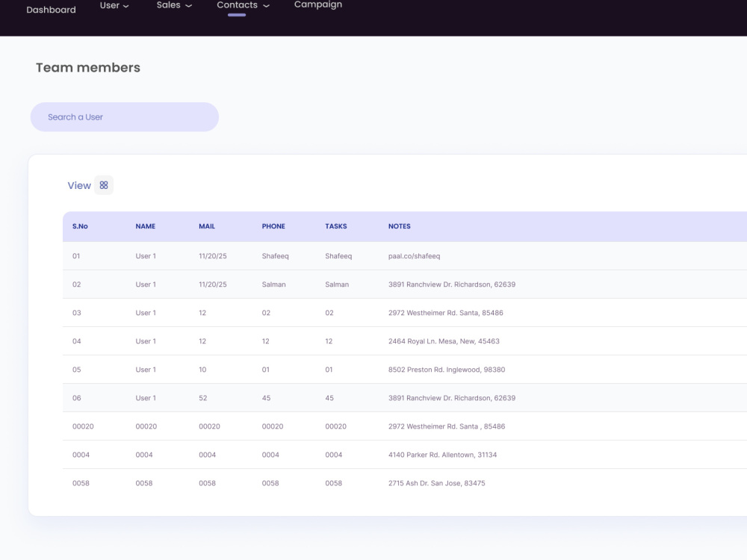Open note paal.co/shafeeq
Screen dimensions: 747x560
click(414, 256)
